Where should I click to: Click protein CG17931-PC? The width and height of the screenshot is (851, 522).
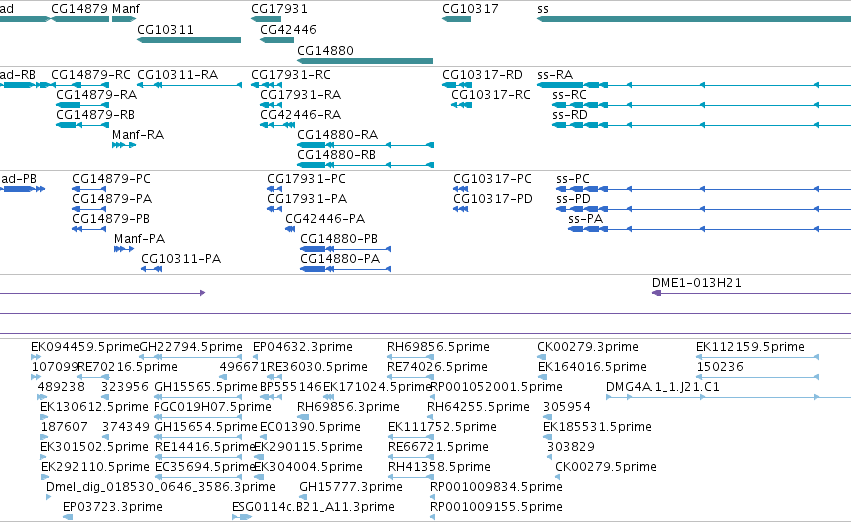point(306,179)
